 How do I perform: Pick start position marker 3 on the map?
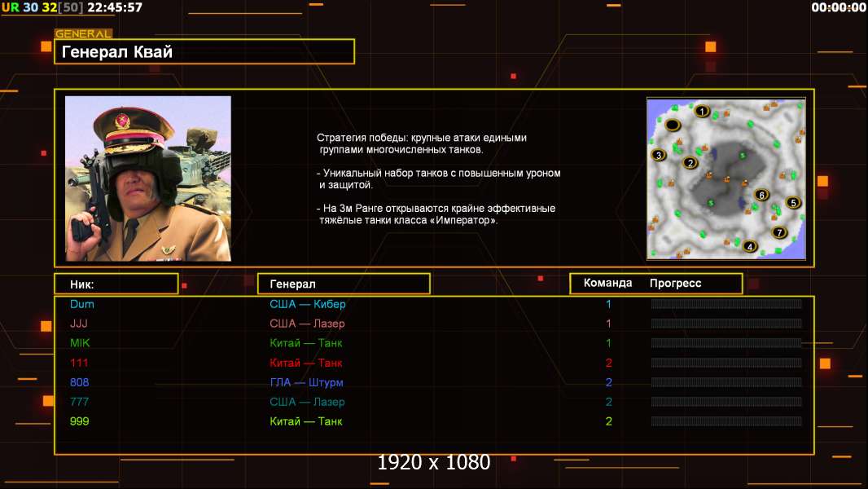659,155
